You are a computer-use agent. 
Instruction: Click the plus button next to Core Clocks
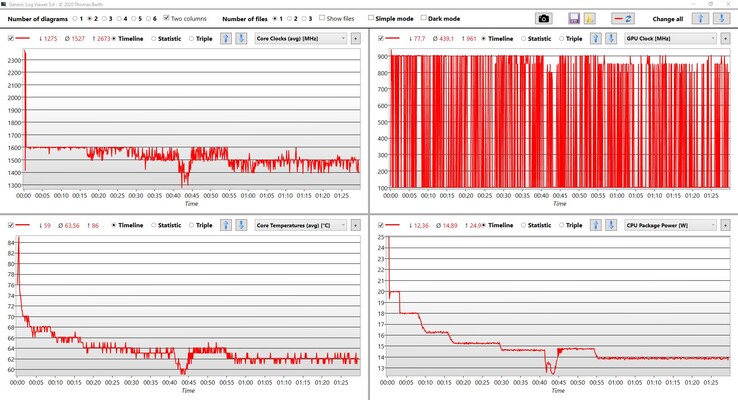tap(355, 38)
